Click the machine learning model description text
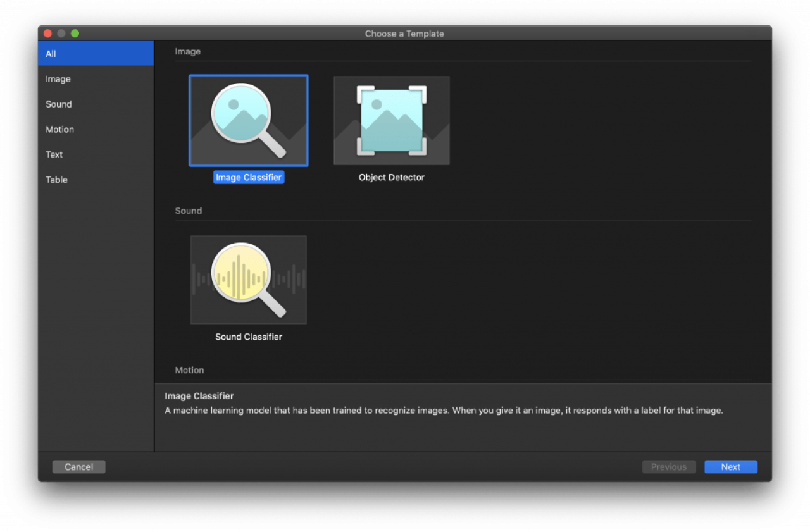The height and width of the screenshot is (532, 810). coord(444,411)
